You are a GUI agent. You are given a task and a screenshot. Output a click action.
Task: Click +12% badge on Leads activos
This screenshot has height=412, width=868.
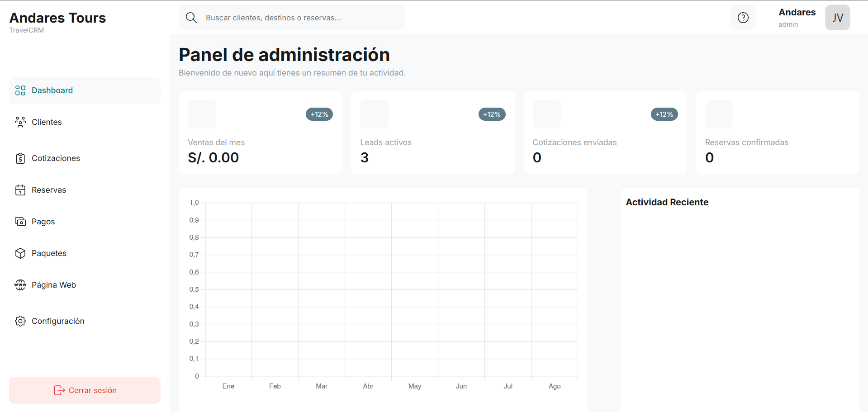492,114
